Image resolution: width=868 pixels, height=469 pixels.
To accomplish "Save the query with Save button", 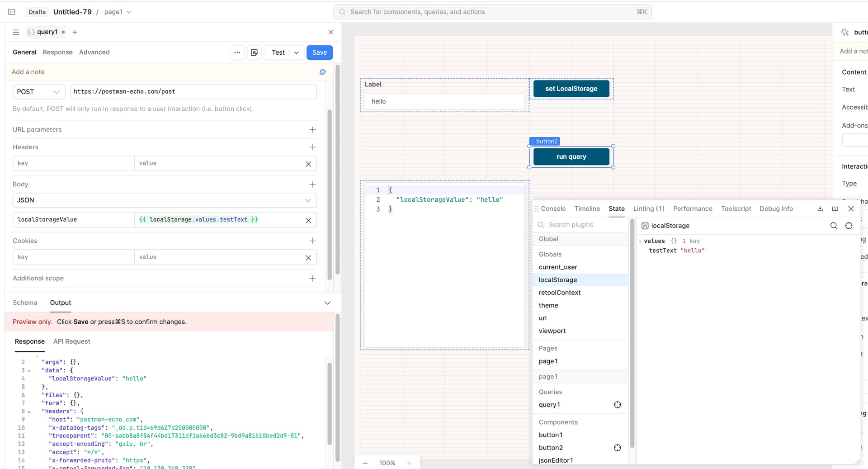I will pos(319,52).
